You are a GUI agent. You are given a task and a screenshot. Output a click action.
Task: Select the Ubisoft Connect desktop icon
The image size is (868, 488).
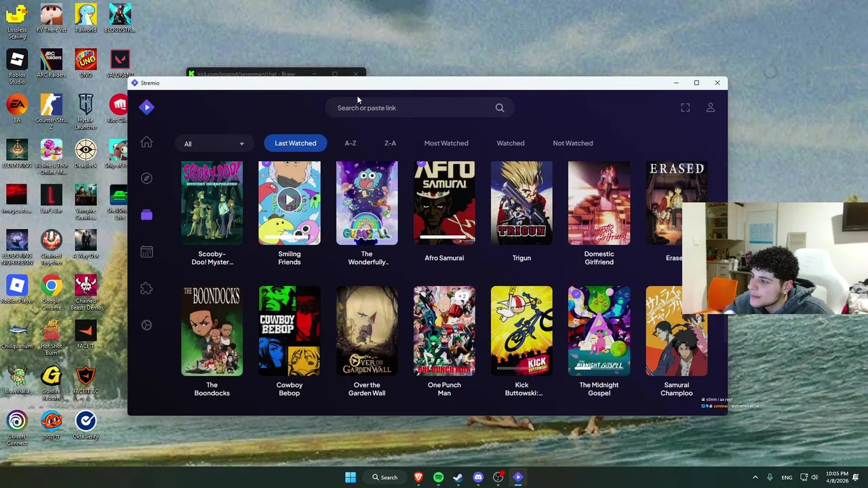click(17, 428)
